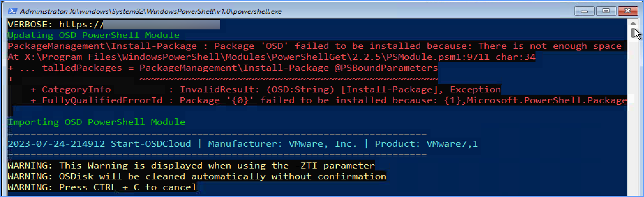Click the red close window icon
The width and height of the screenshot is (644, 197).
[627, 11]
